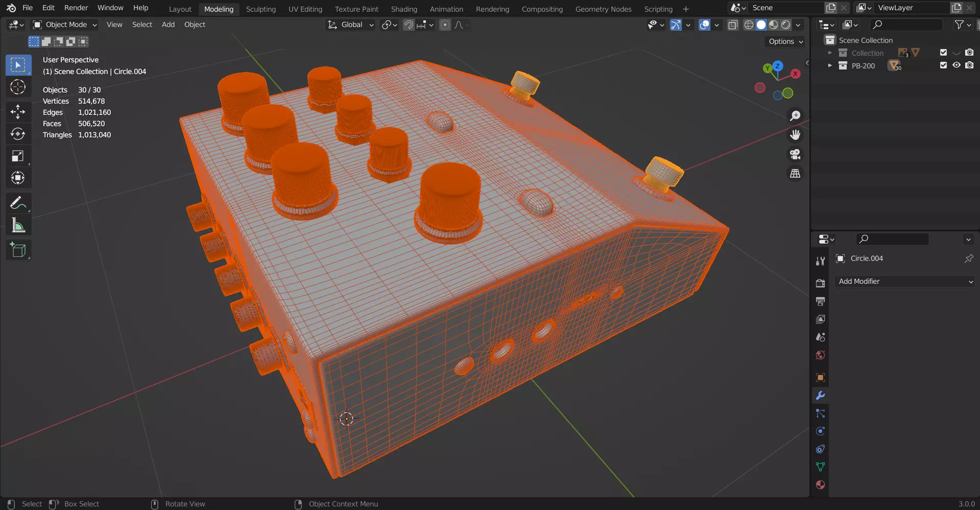Hide PB-200 collection in viewport
980x510 pixels.
click(957, 65)
